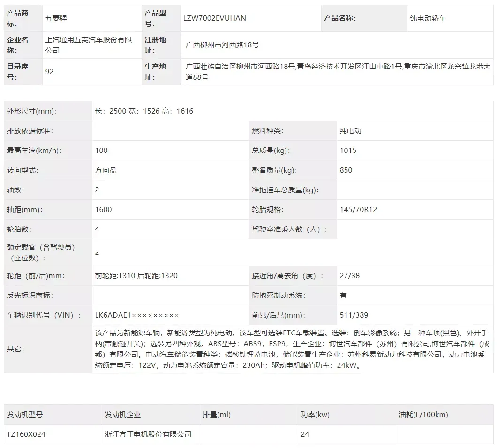Click the 燃料种类 label
Image resolution: width=497 pixels, height=448 pixels.
(268, 130)
